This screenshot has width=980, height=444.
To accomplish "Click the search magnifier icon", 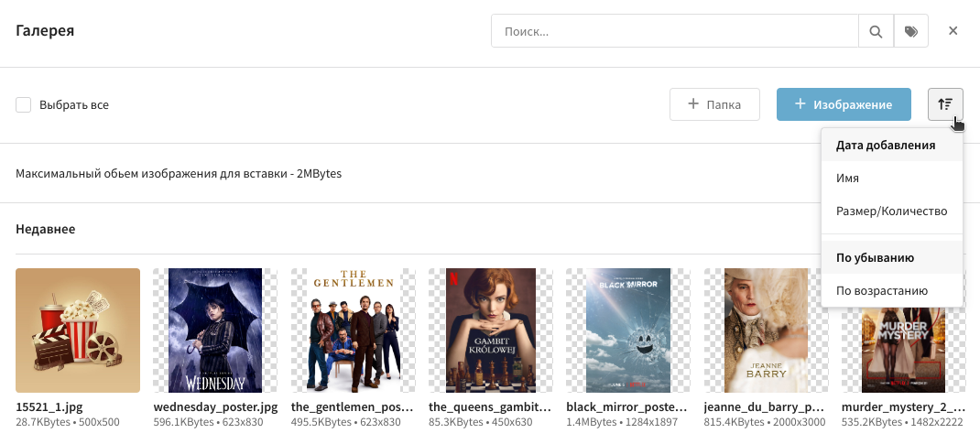I will tap(876, 31).
